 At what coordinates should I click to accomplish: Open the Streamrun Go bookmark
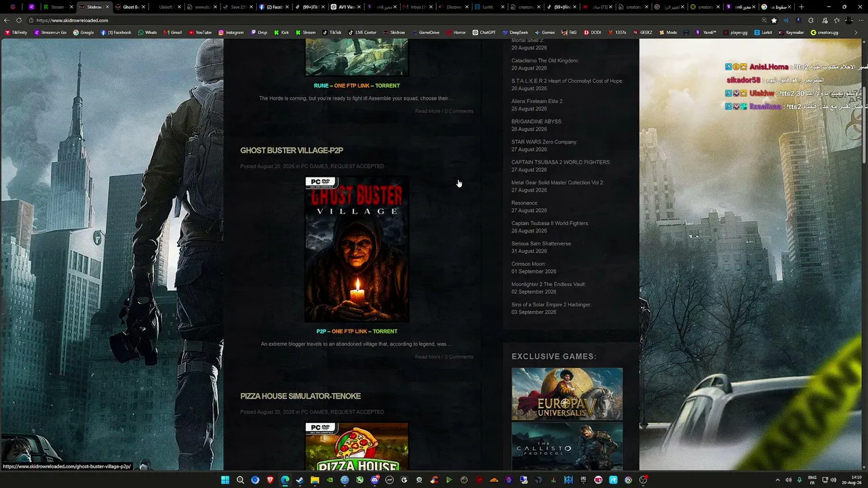(50, 33)
